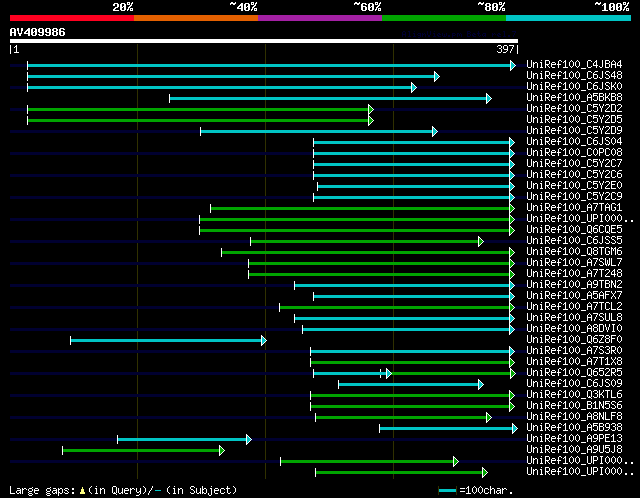Click the UniRef100_C5Y2D5 label

tap(574, 120)
